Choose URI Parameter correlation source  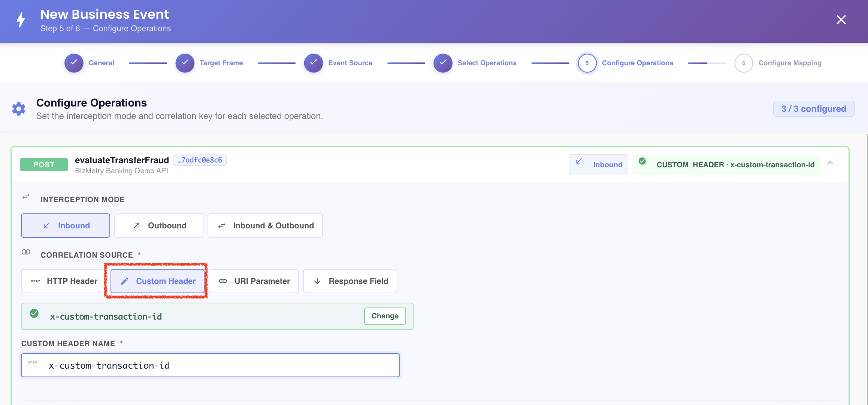[254, 281]
